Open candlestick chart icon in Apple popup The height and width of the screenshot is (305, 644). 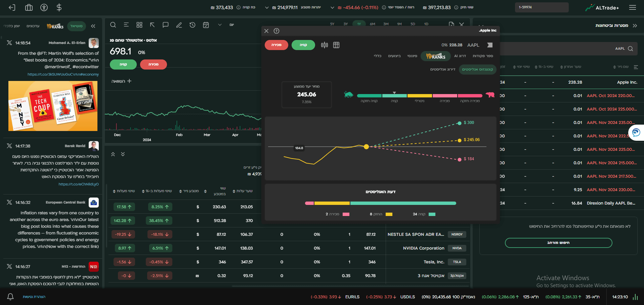pos(325,45)
